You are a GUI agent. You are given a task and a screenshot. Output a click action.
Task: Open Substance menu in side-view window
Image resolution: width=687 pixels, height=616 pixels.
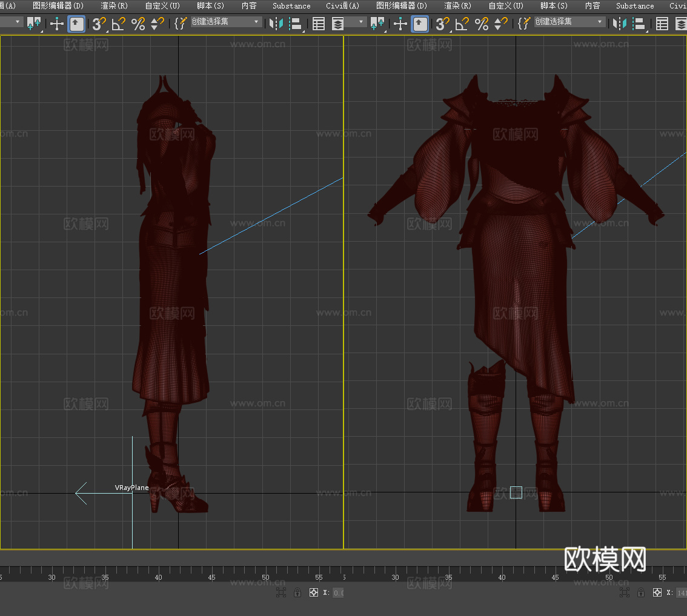[291, 5]
